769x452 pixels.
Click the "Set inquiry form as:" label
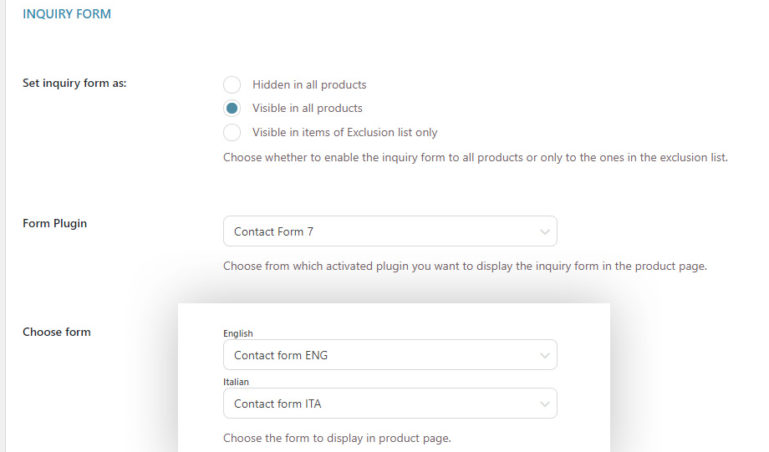click(x=74, y=83)
